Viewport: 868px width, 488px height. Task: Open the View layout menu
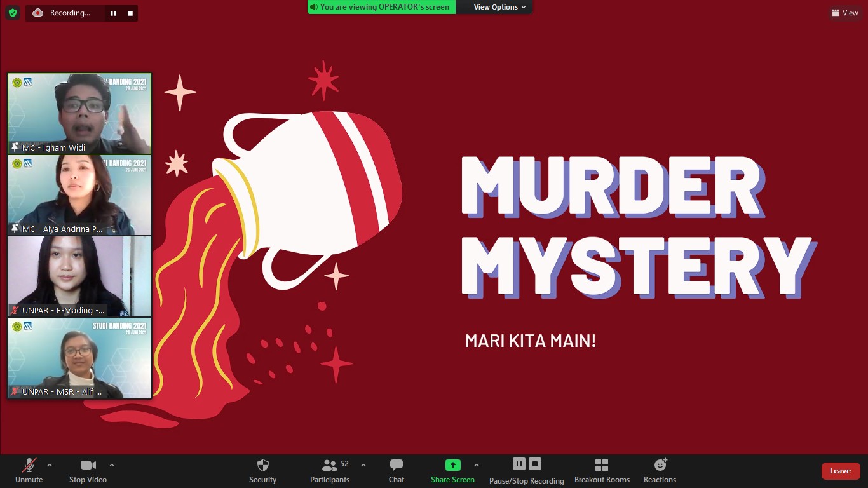tap(844, 13)
